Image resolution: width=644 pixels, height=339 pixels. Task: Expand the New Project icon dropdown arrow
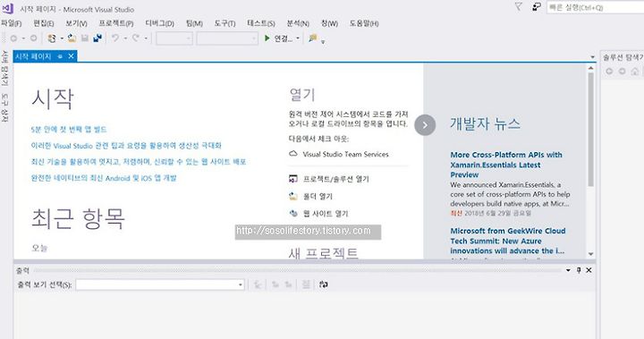62,38
